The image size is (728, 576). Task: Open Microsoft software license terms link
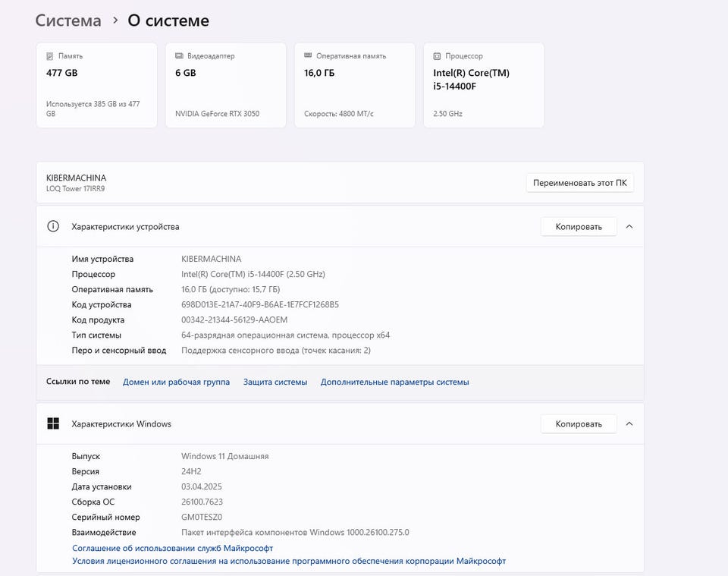click(x=288, y=562)
